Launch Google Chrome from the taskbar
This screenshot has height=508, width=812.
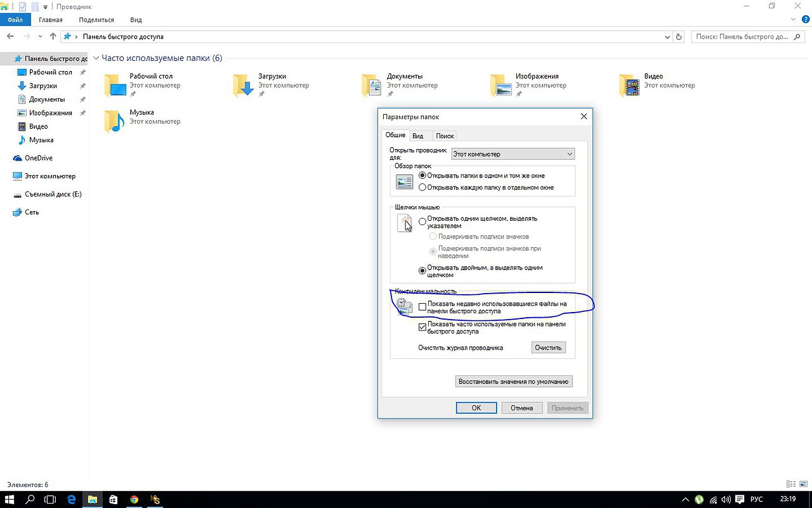click(134, 499)
